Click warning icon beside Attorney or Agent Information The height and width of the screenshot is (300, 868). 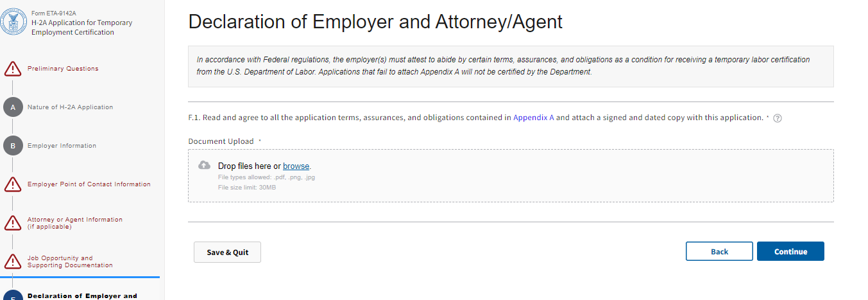13,223
